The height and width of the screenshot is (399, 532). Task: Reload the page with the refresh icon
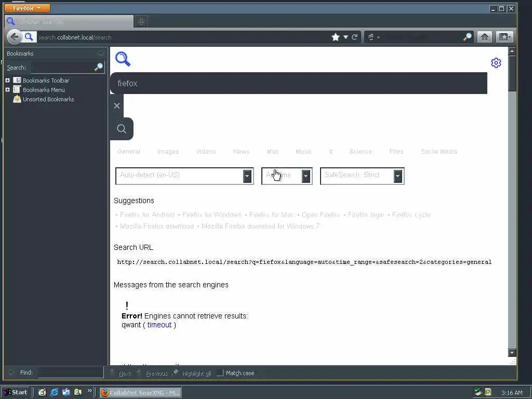click(x=354, y=37)
